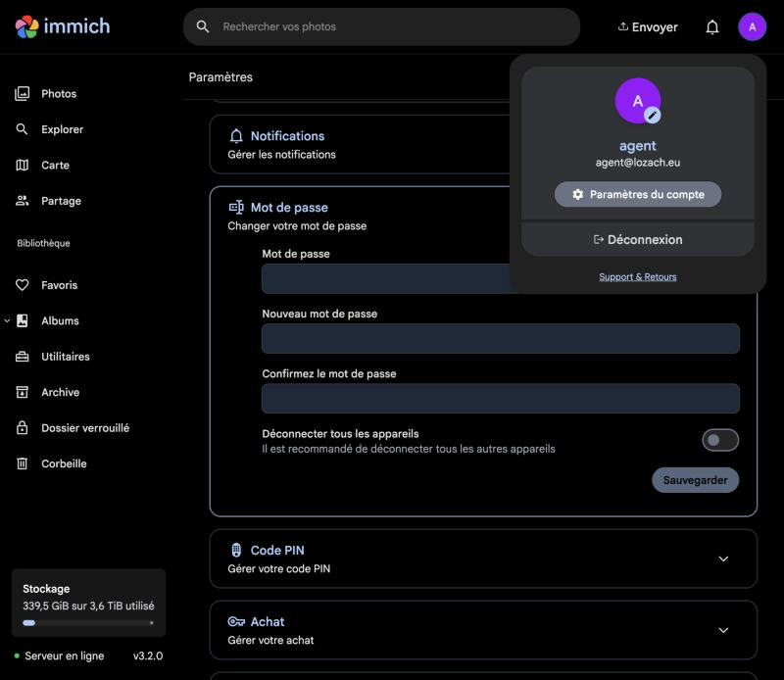Click the agent@lozach.eu email text
The image size is (784, 680).
point(638,163)
